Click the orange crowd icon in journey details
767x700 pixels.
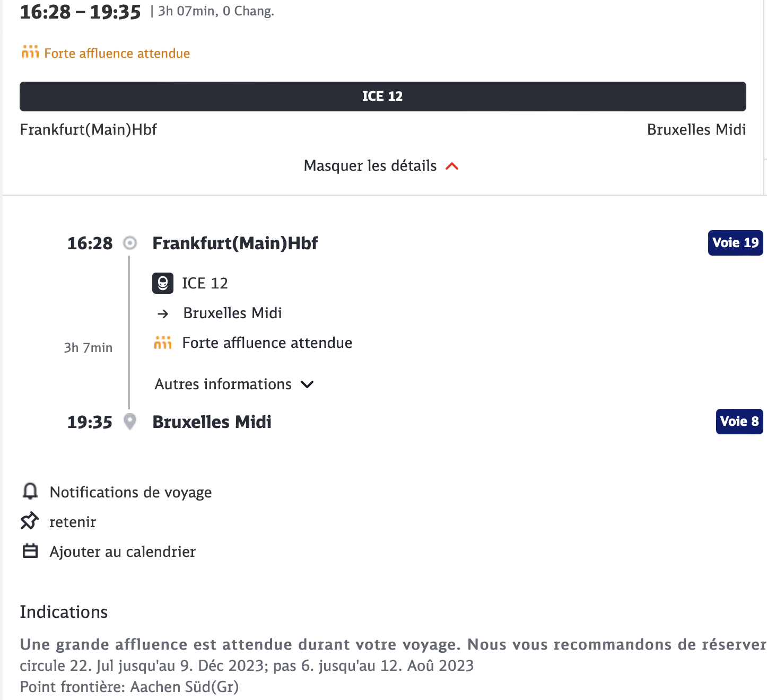(x=163, y=343)
